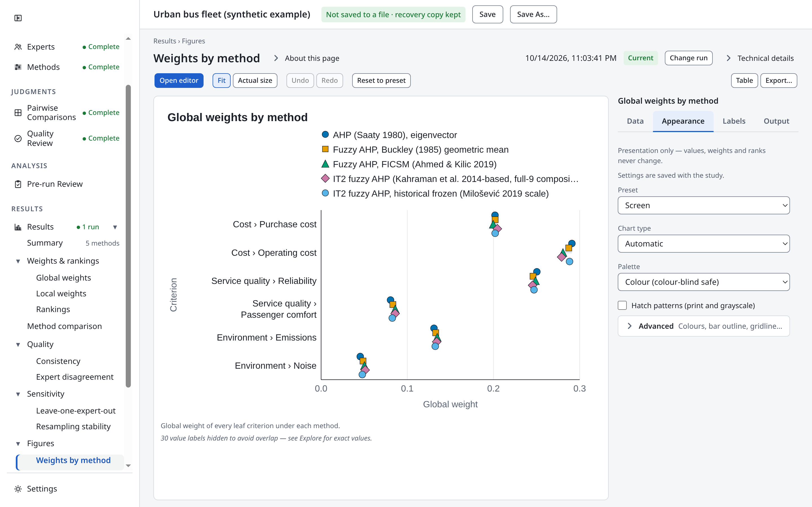This screenshot has height=507, width=812.
Task: Open the Preset dropdown
Action: pyautogui.click(x=704, y=205)
